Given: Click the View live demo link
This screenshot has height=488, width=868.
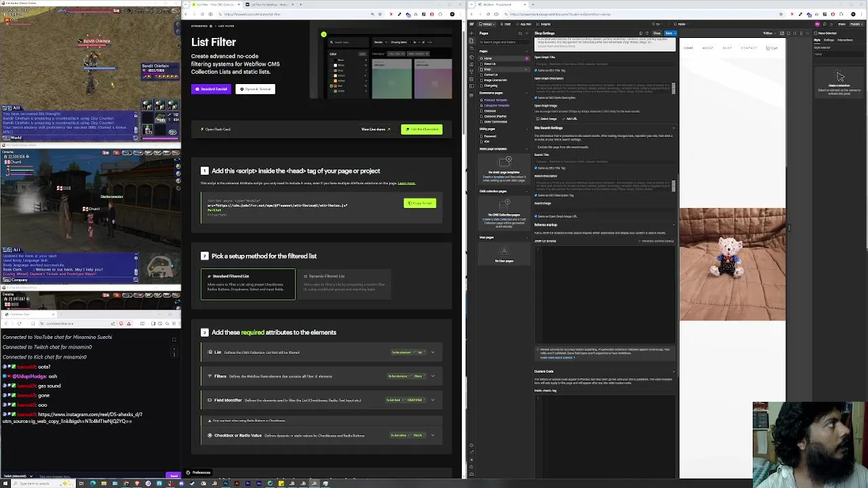Looking at the screenshot, I should coord(376,129).
